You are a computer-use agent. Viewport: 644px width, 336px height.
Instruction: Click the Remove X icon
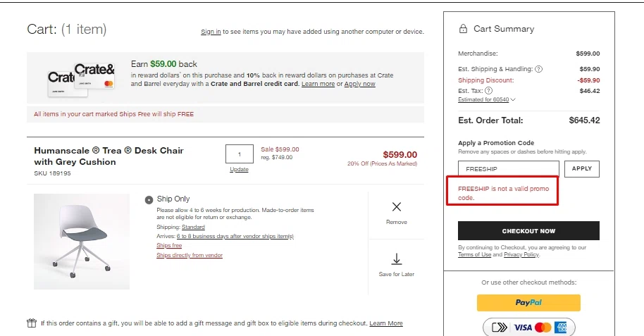(x=397, y=207)
